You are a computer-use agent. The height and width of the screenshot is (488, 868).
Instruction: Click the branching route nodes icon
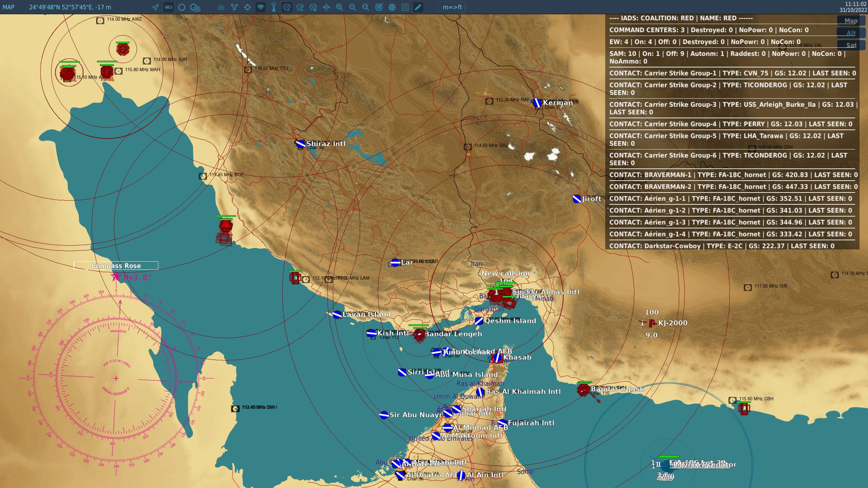(x=234, y=7)
